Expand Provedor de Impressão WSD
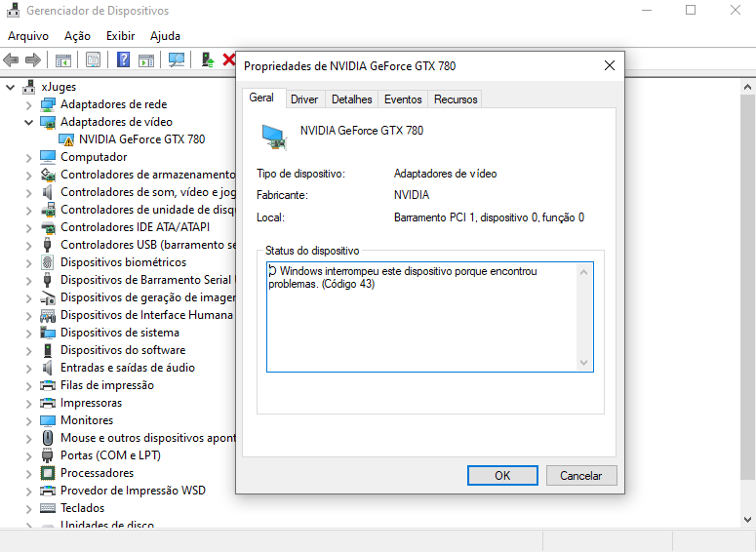756x552 pixels. tap(29, 492)
